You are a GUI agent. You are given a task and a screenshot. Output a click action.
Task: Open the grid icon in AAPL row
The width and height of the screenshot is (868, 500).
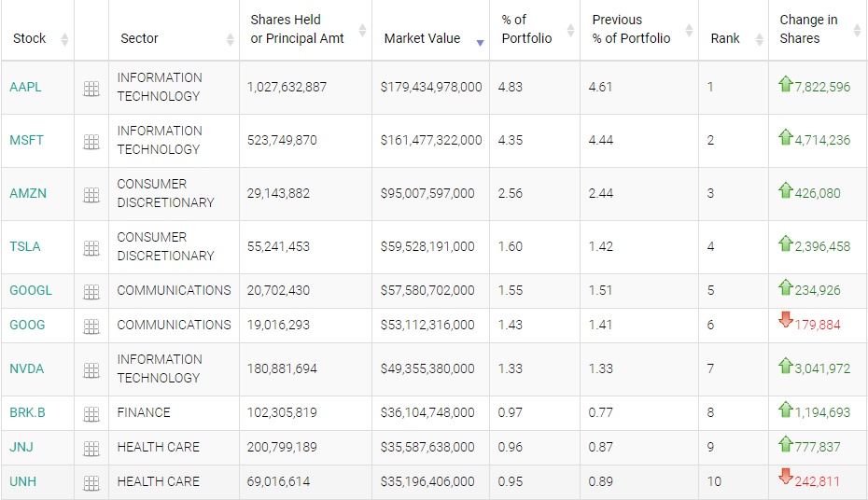pos(91,89)
